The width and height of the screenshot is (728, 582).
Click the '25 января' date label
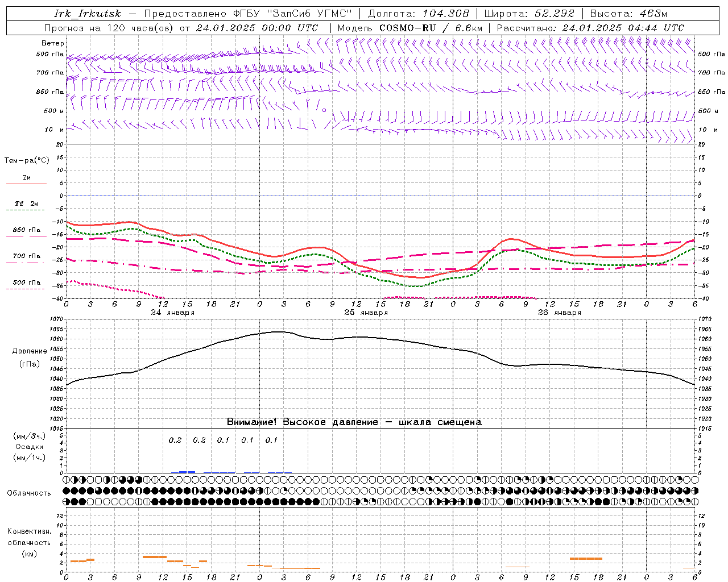click(366, 313)
